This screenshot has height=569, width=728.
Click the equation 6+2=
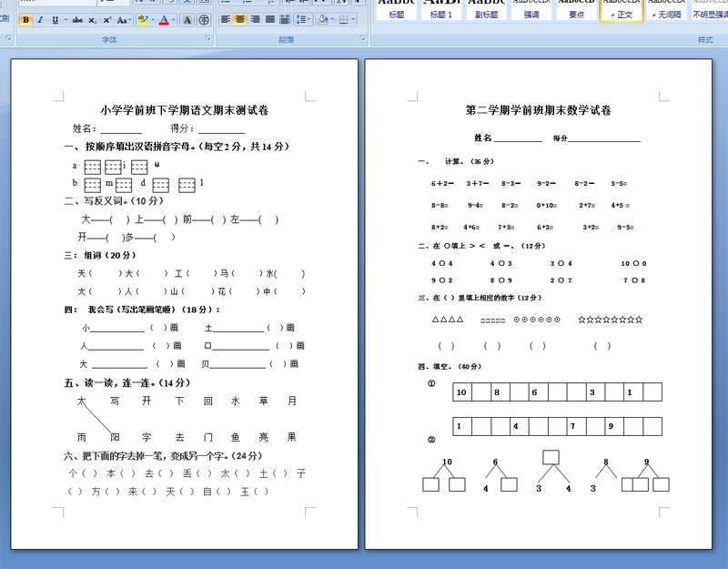(442, 184)
